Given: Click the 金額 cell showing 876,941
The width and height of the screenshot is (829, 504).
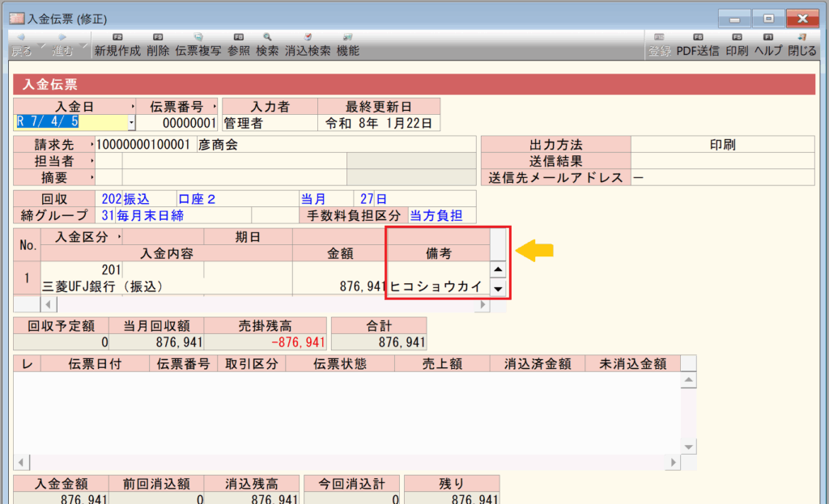Looking at the screenshot, I should point(340,286).
